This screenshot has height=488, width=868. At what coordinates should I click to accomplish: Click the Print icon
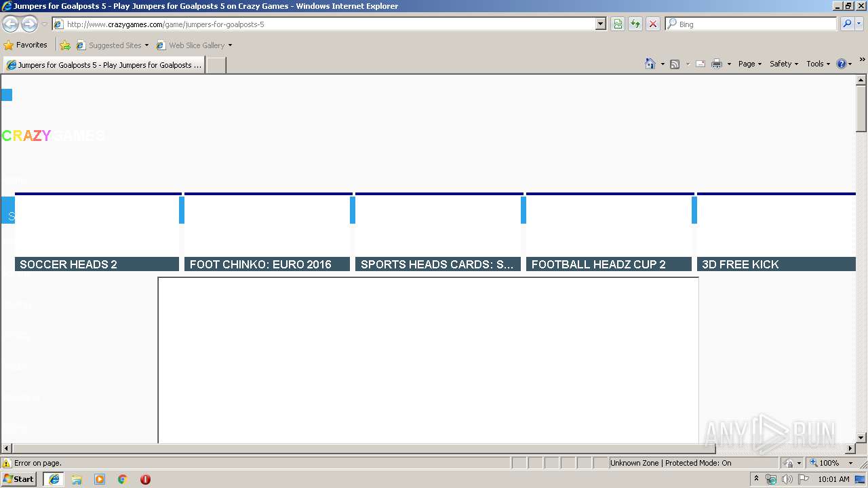click(x=717, y=64)
